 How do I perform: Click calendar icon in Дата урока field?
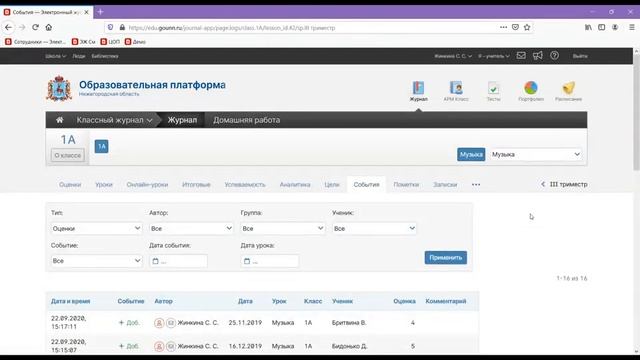coord(247,261)
